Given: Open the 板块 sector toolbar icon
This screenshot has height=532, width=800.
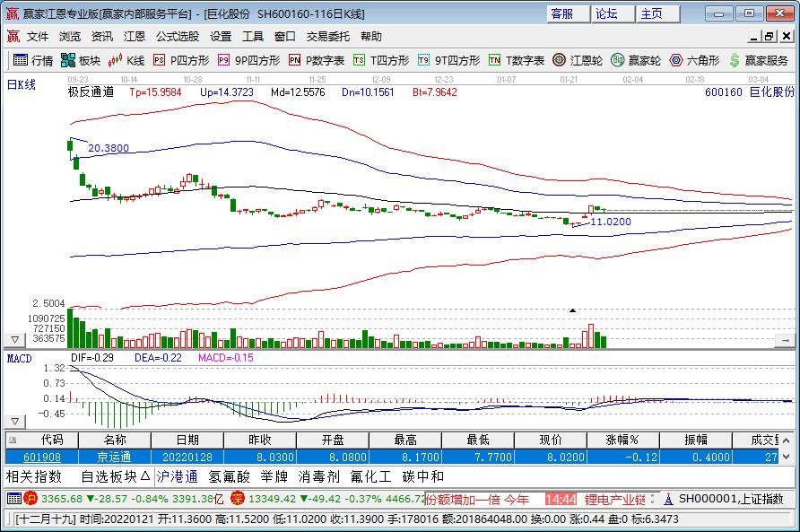Looking at the screenshot, I should 81,60.
